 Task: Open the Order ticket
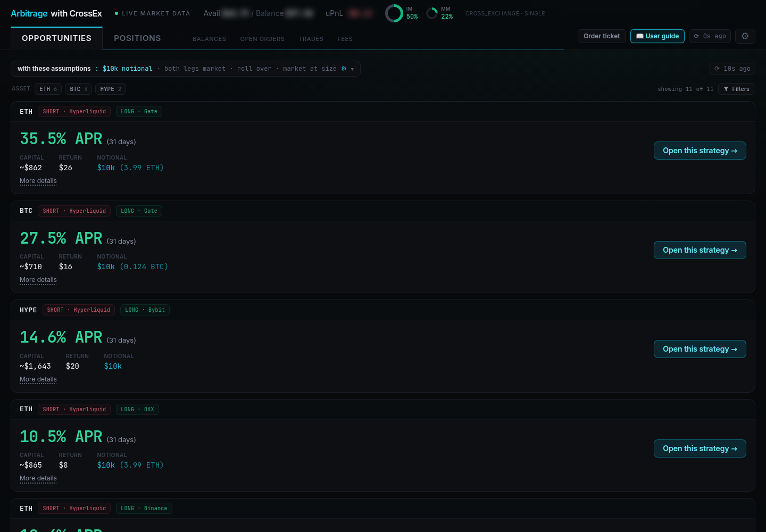602,36
